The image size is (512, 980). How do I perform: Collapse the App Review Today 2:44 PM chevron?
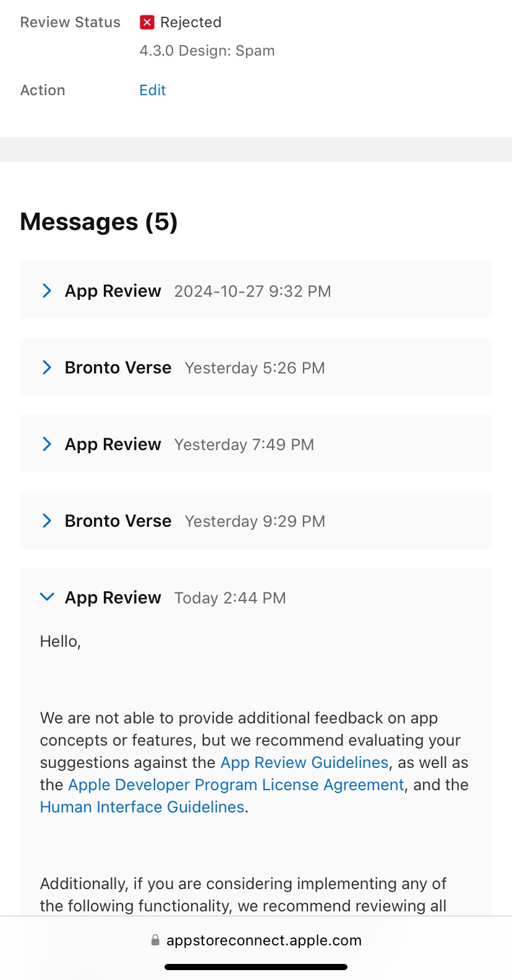(47, 597)
